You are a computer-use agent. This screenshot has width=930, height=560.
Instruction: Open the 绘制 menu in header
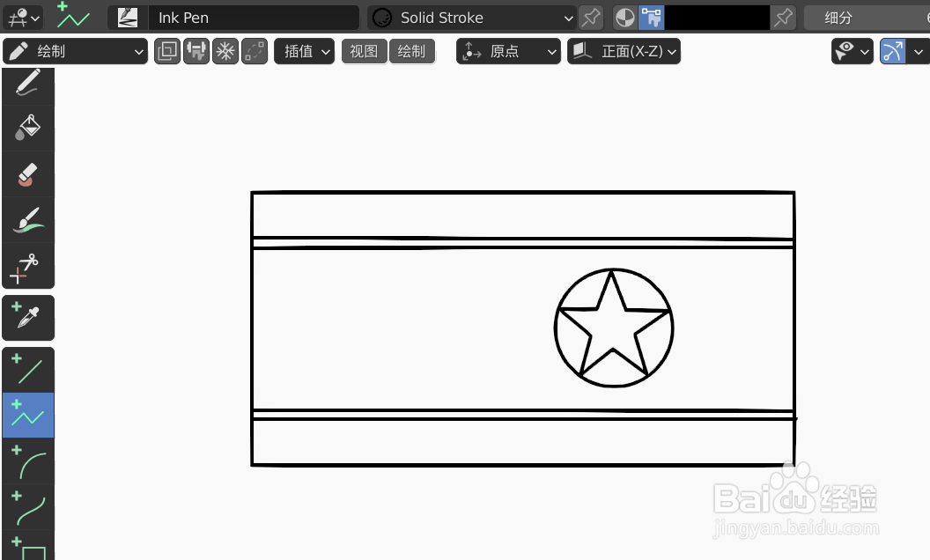point(411,52)
